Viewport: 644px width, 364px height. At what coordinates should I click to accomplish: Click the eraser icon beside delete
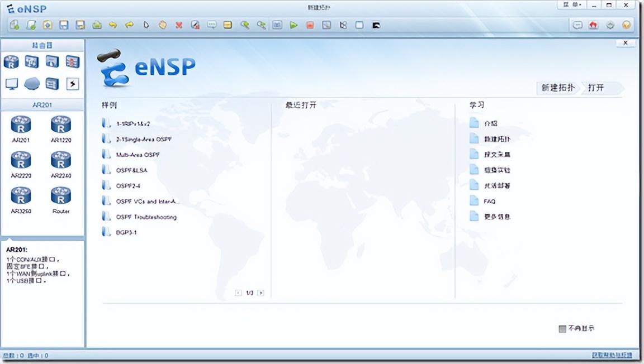195,25
